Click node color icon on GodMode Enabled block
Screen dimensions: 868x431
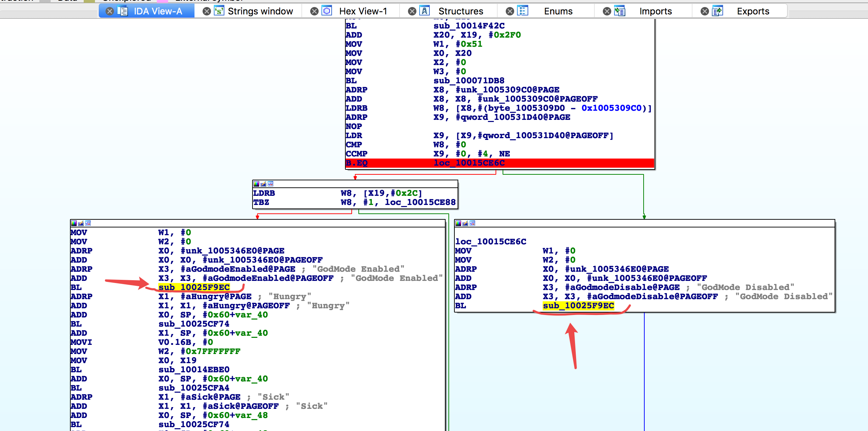pos(74,223)
